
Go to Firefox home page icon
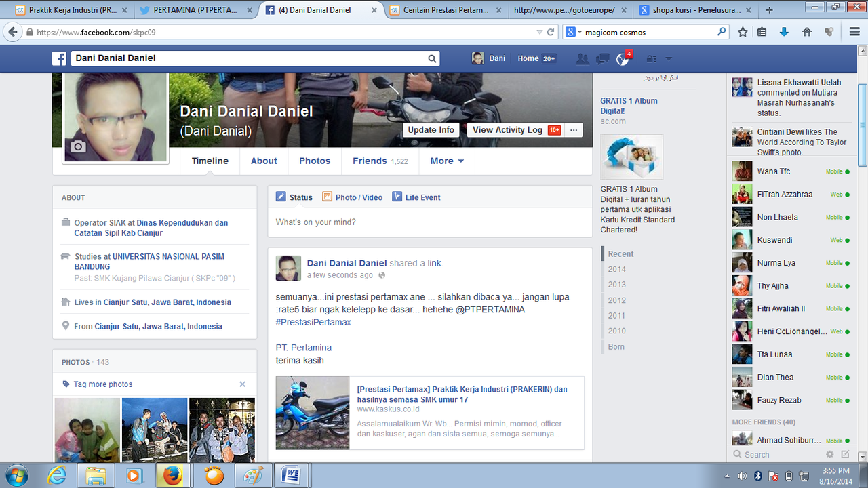point(807,32)
